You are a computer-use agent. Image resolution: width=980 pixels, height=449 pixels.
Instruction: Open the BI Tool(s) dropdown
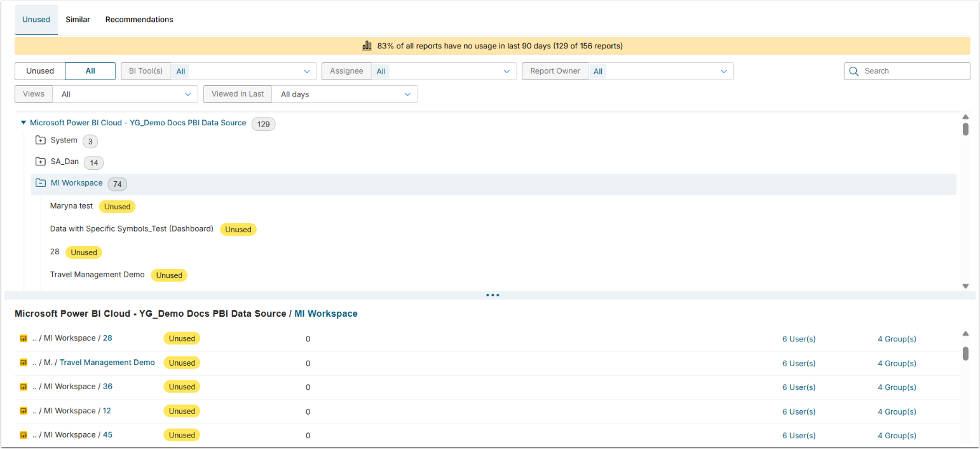click(x=219, y=71)
